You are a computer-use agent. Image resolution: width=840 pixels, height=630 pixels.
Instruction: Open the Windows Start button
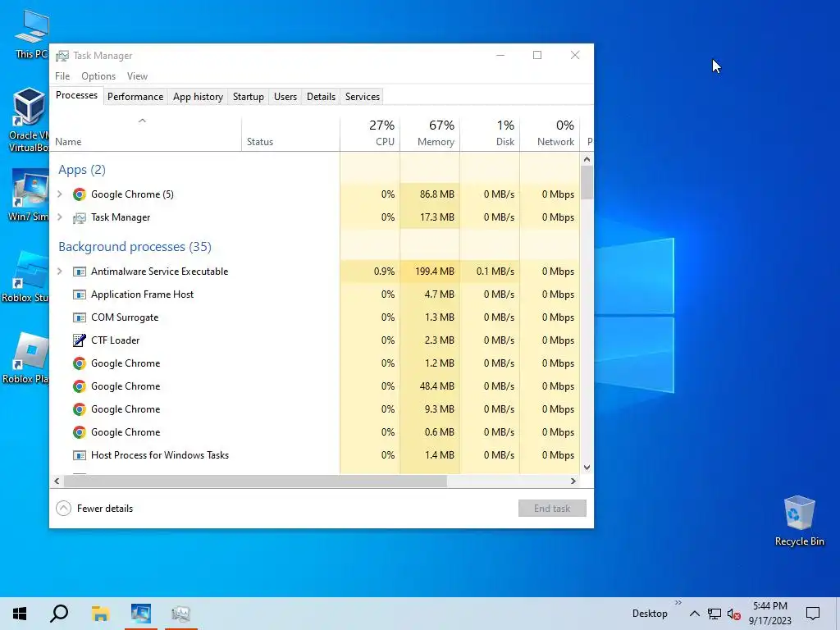(20, 614)
